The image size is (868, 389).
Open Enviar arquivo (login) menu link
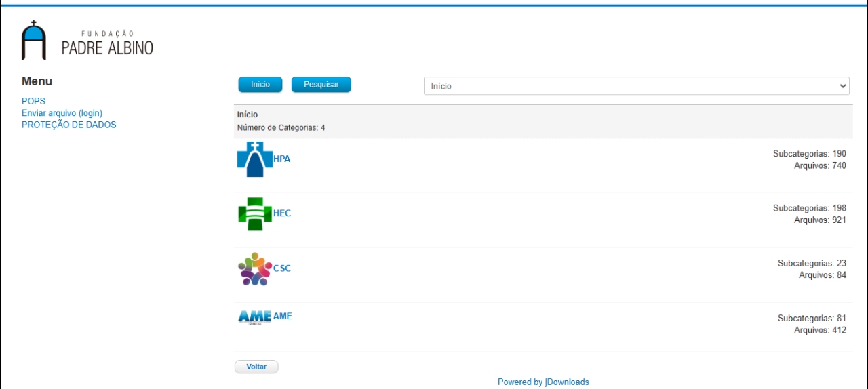62,113
